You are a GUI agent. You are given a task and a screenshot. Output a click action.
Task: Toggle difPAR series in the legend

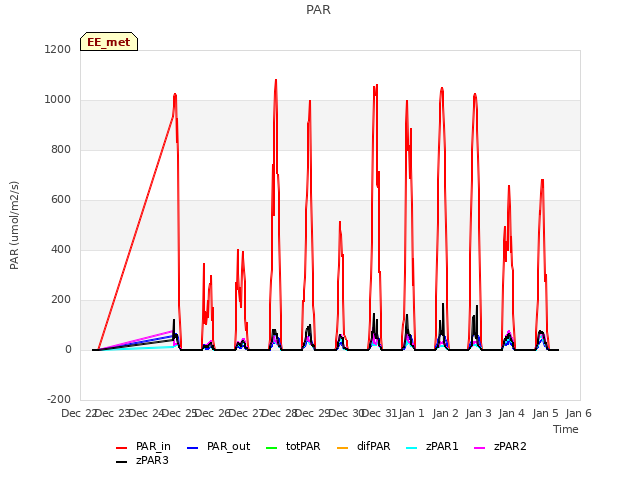tap(364, 447)
